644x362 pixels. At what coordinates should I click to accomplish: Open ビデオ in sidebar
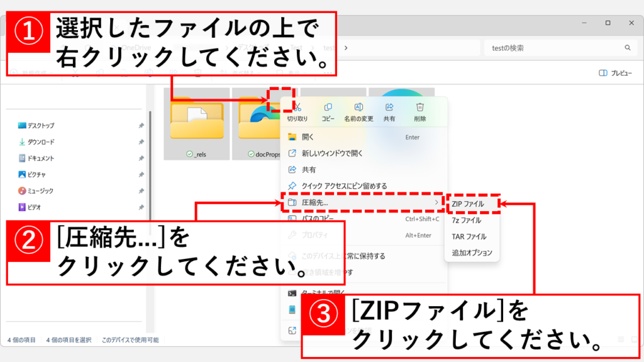(x=29, y=207)
